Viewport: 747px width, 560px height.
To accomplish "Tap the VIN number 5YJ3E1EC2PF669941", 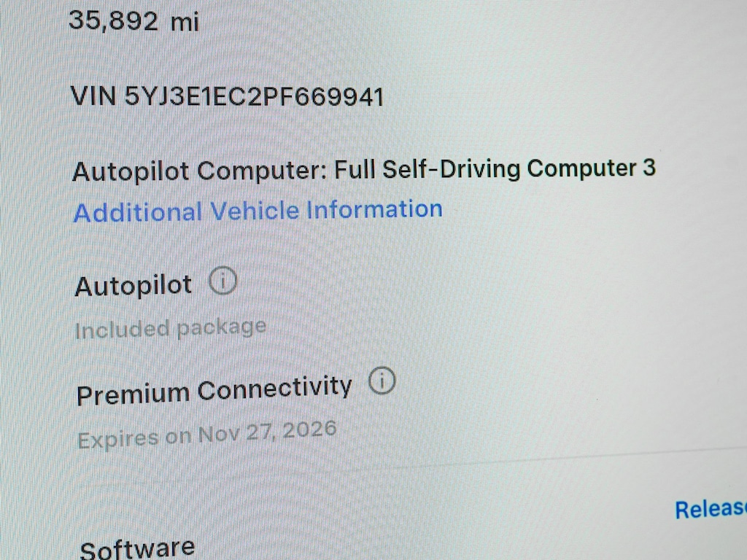I will (254, 97).
